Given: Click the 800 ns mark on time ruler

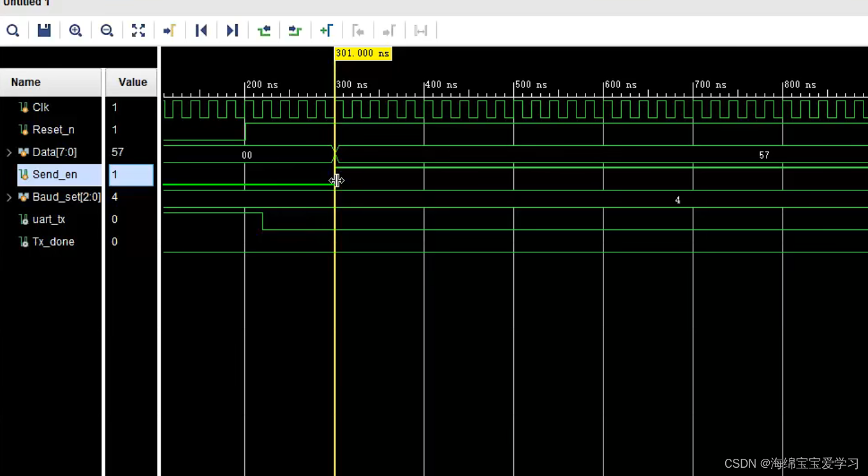Looking at the screenshot, I should point(800,85).
